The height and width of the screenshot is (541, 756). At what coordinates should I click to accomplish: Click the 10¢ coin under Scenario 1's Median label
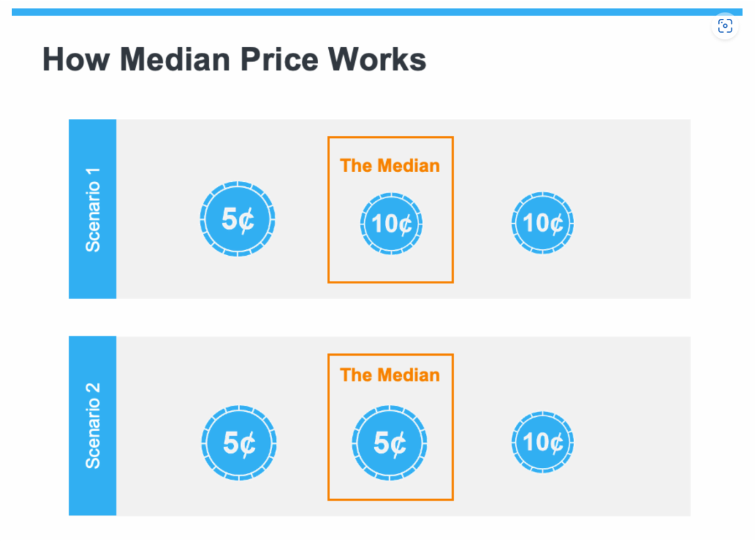[x=391, y=224]
